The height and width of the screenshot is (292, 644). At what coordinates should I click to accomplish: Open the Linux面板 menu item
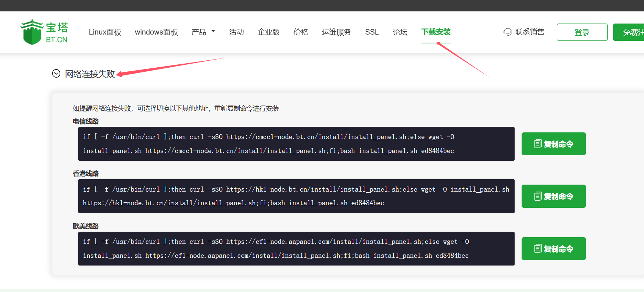pos(105,32)
